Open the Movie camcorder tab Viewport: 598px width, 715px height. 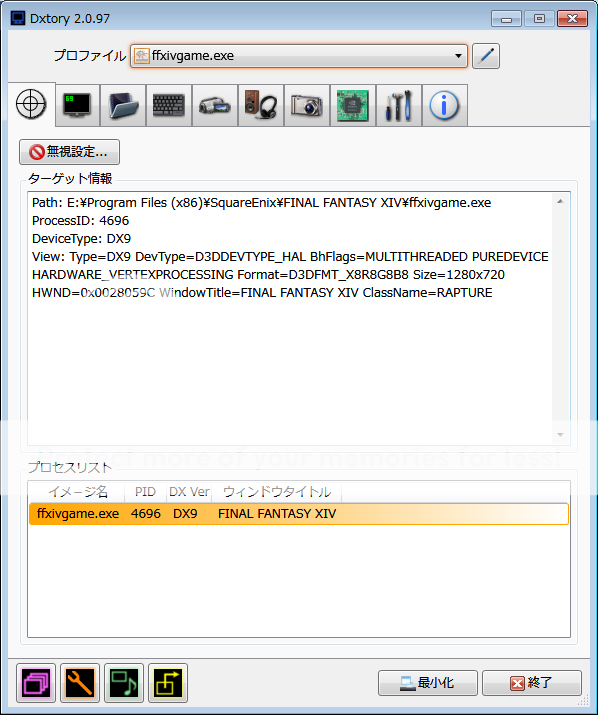[215, 105]
